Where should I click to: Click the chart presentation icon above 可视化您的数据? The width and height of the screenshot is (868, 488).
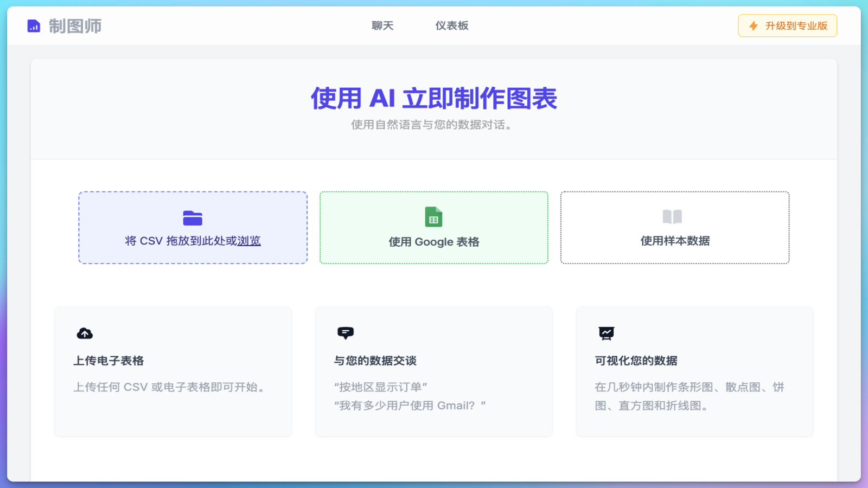click(x=606, y=333)
